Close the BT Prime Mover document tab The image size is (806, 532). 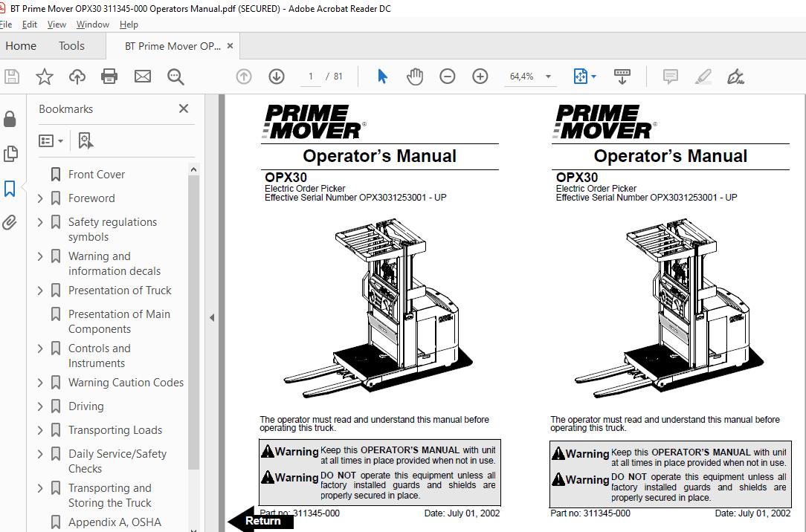tap(230, 46)
